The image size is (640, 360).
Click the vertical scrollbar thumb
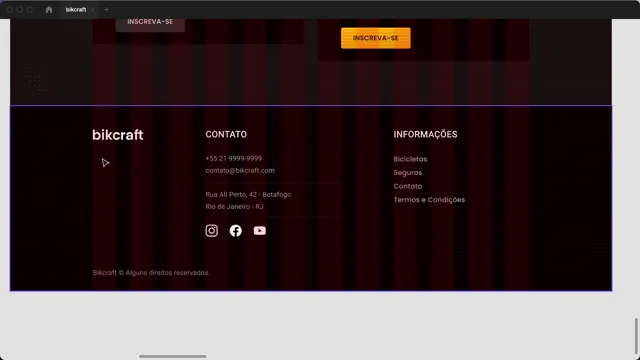tap(636, 337)
